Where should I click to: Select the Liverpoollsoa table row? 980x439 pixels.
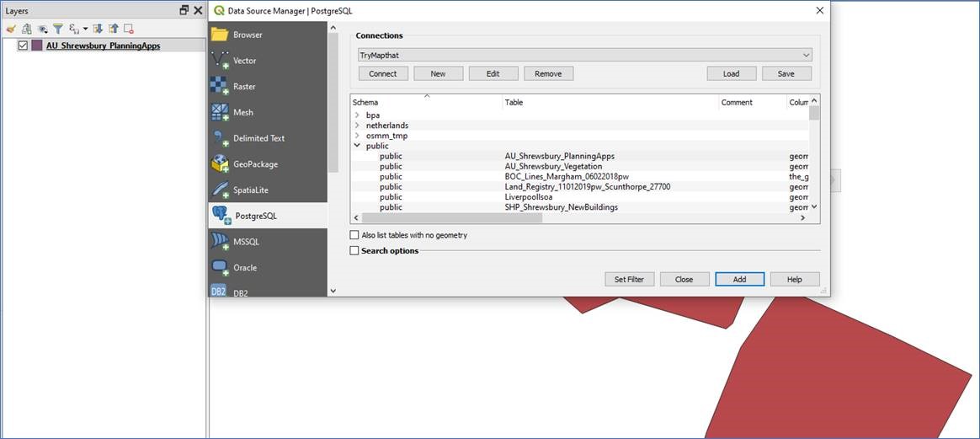click(x=579, y=196)
